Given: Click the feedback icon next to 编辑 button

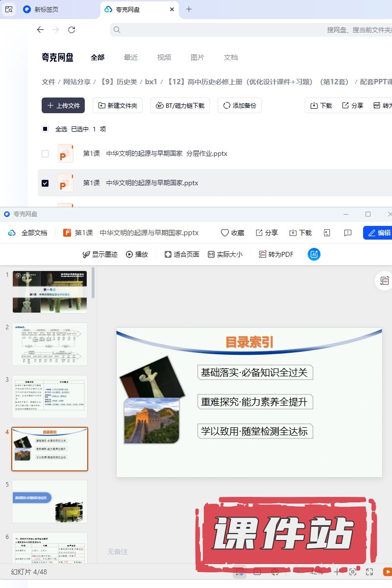Looking at the screenshot, I should tap(348, 233).
